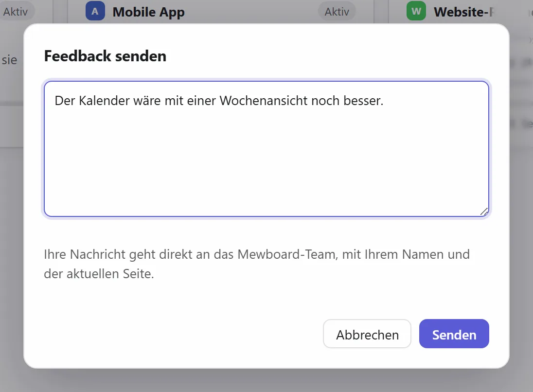The height and width of the screenshot is (392, 533).
Task: Open the Website project title
Action: click(463, 12)
